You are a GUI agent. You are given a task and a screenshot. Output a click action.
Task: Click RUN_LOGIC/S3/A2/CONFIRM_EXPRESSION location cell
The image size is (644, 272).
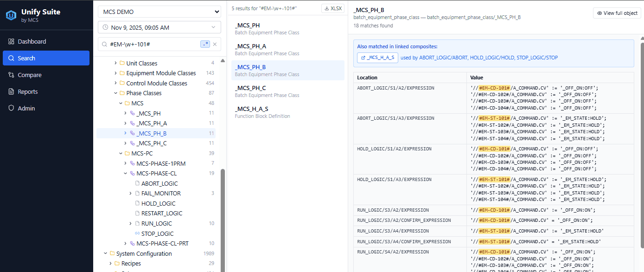[x=410, y=220]
